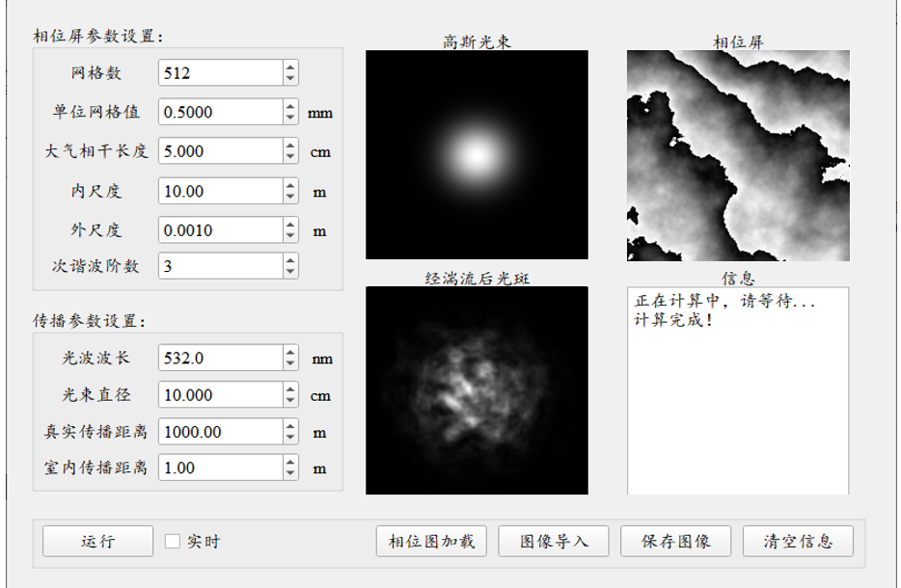Click the 清空信息 button
The width and height of the screenshot is (901, 588).
798,541
